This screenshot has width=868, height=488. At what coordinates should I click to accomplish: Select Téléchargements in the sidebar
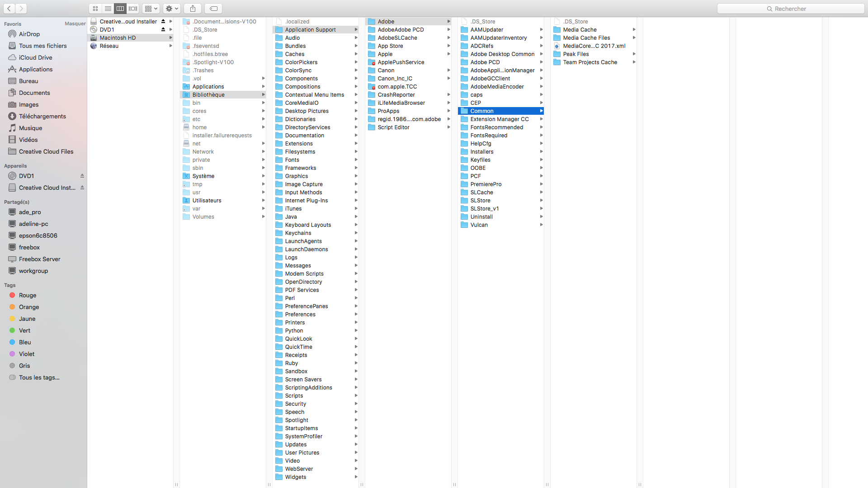click(42, 116)
